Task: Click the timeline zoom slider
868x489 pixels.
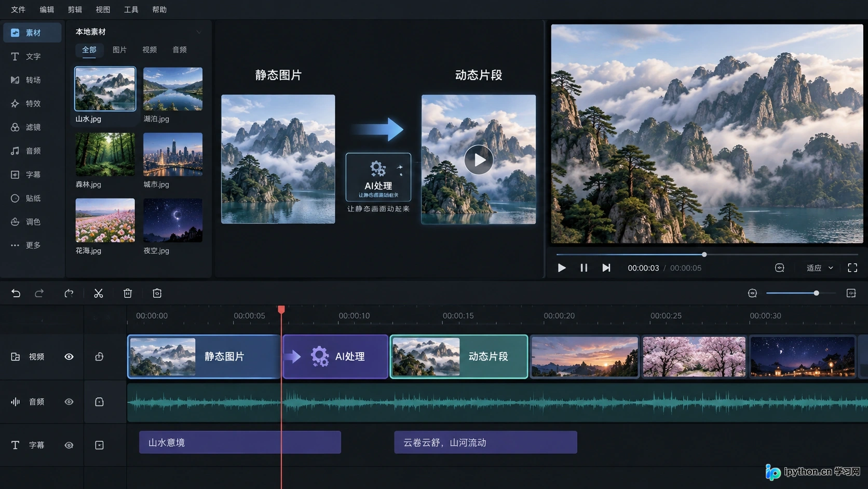Action: [x=801, y=293]
